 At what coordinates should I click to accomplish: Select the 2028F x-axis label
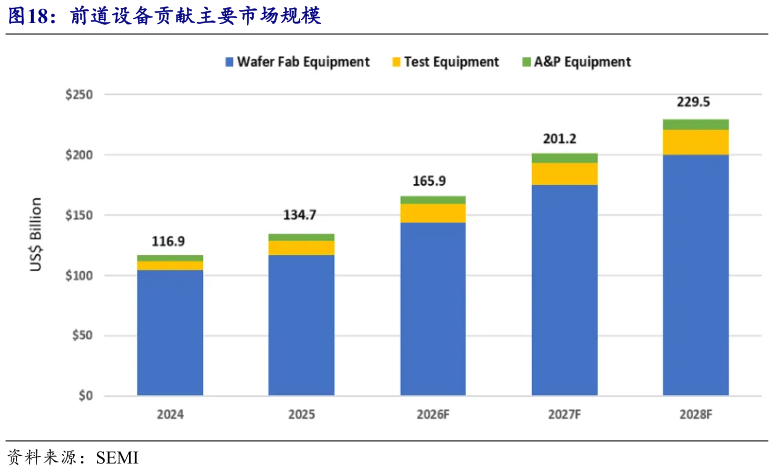696,414
